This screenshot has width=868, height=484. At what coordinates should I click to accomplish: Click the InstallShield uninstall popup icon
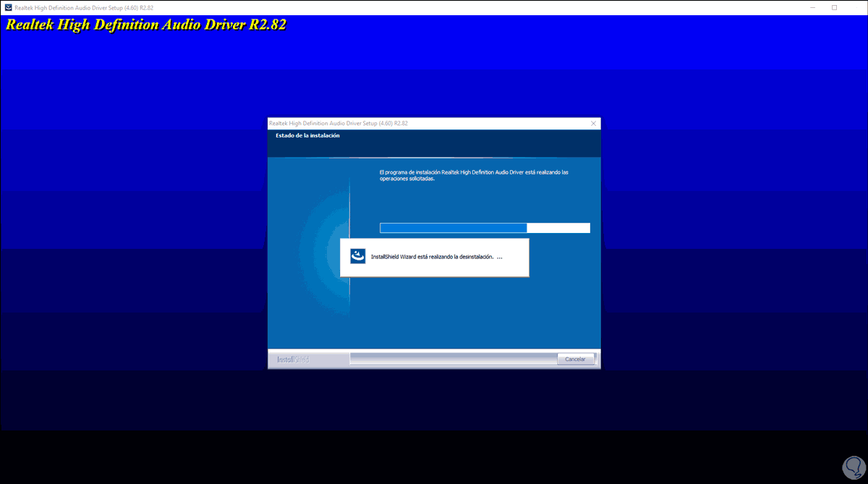[x=358, y=256]
